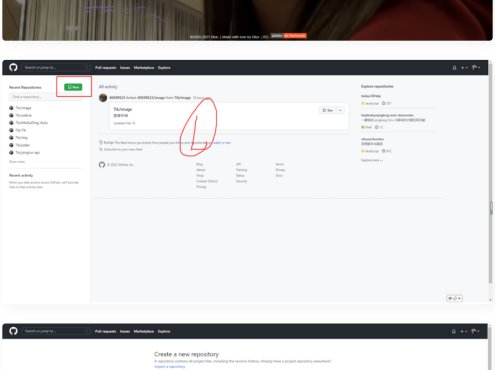Open the Security footer link

(241, 181)
